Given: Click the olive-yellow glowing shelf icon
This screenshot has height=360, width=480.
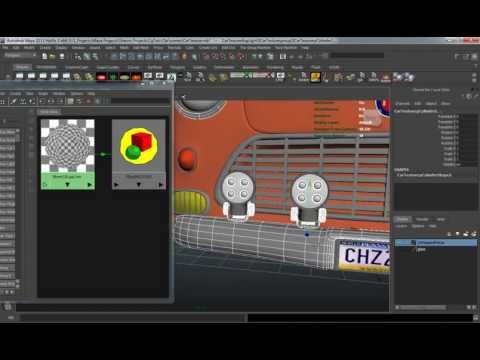Looking at the screenshot, I should click(x=124, y=77).
